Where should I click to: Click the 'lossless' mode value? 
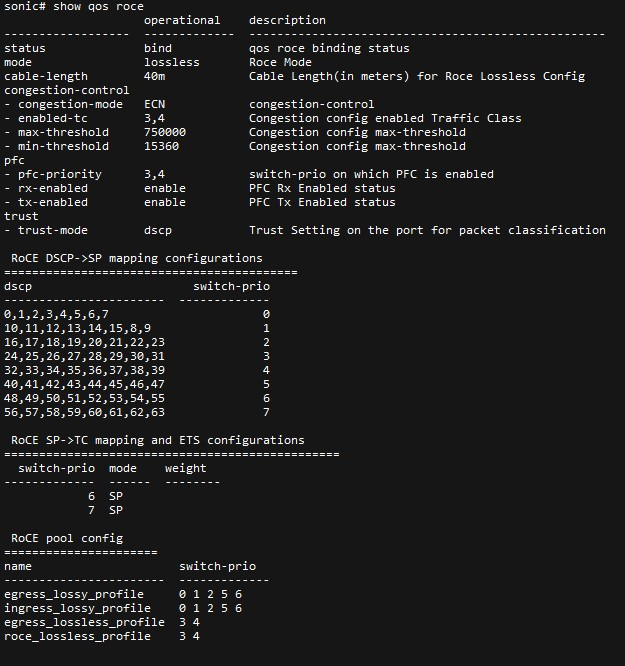pyautogui.click(x=172, y=62)
